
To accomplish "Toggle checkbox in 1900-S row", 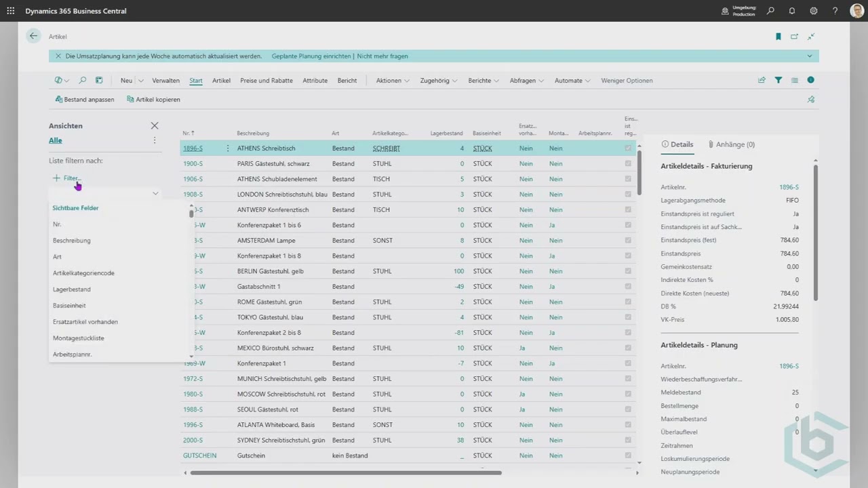I will [x=628, y=164].
